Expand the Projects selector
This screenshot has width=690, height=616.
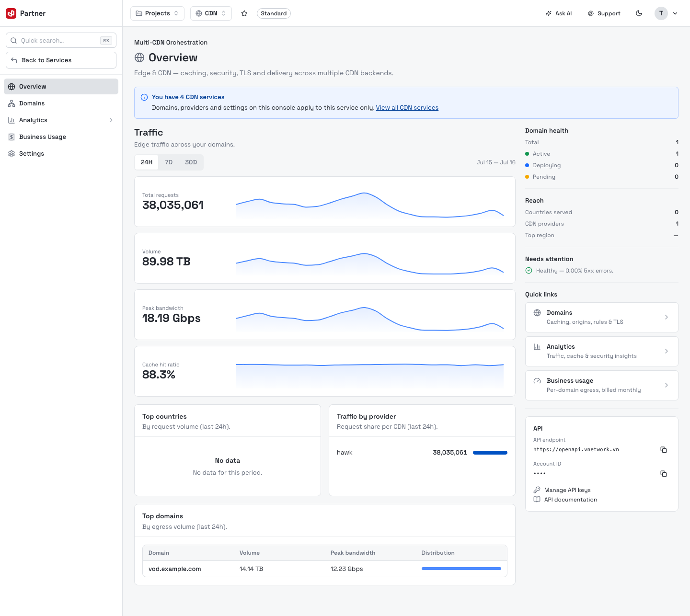157,13
